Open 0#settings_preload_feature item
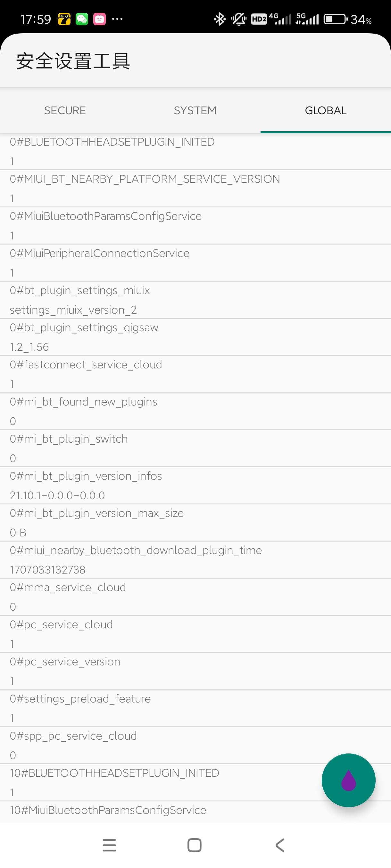 [x=195, y=708]
